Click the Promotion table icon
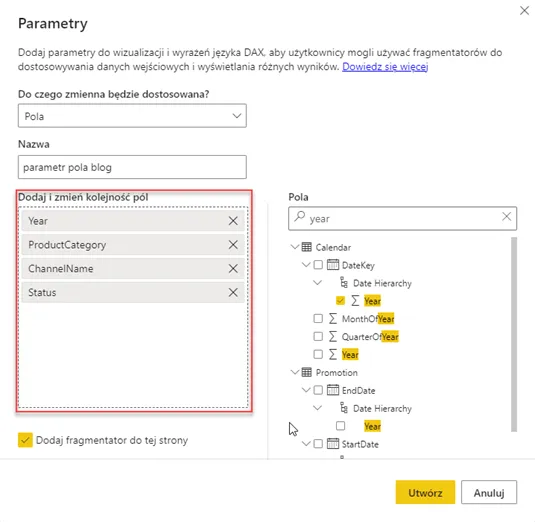The image size is (535, 522). coord(306,372)
